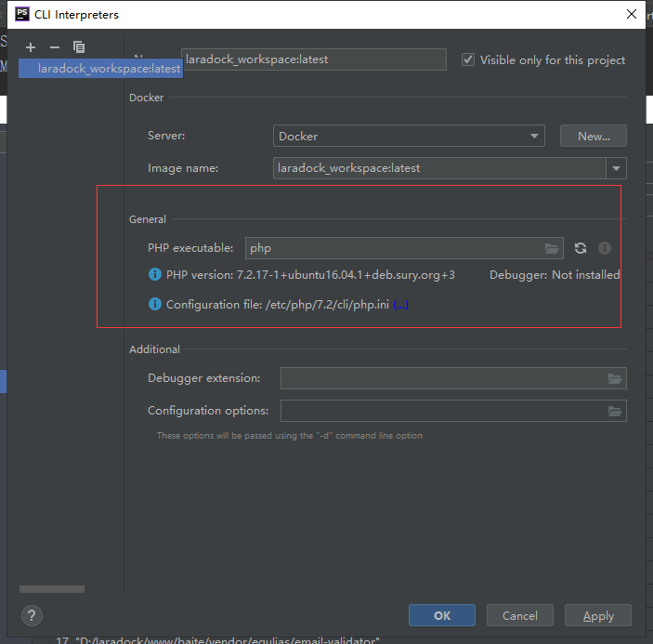Open the Docker Server dropdown
The image size is (653, 644).
409,136
